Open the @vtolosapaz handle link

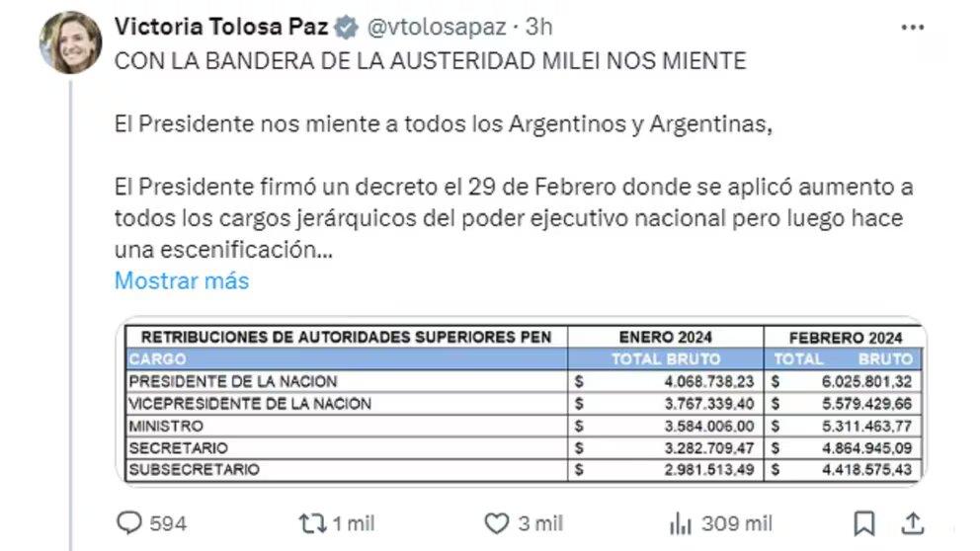(x=437, y=27)
